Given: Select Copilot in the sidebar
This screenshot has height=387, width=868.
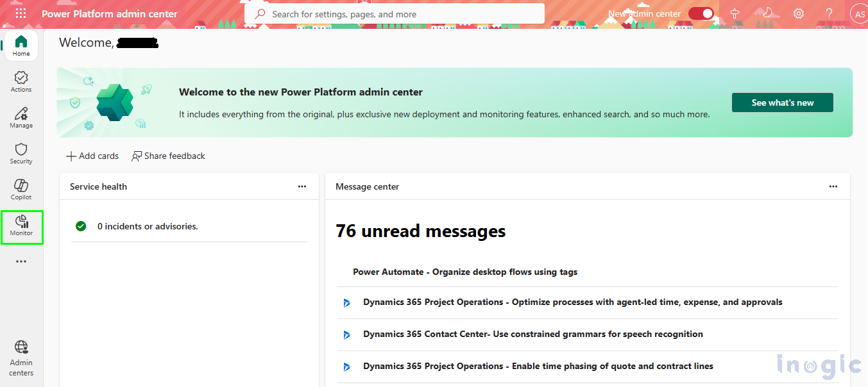Looking at the screenshot, I should (21, 189).
